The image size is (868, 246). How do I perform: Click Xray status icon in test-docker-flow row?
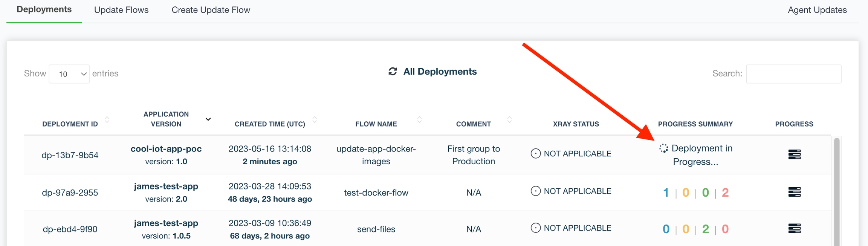click(535, 191)
